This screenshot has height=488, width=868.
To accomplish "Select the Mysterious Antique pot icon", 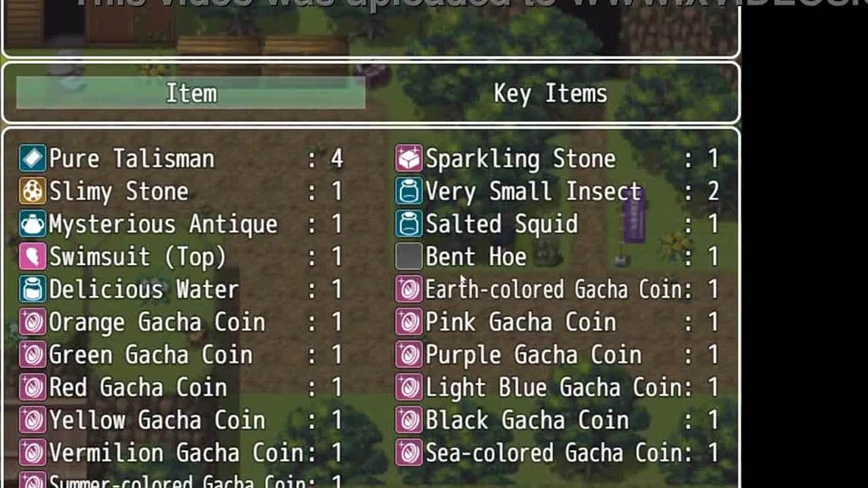I will coord(32,224).
